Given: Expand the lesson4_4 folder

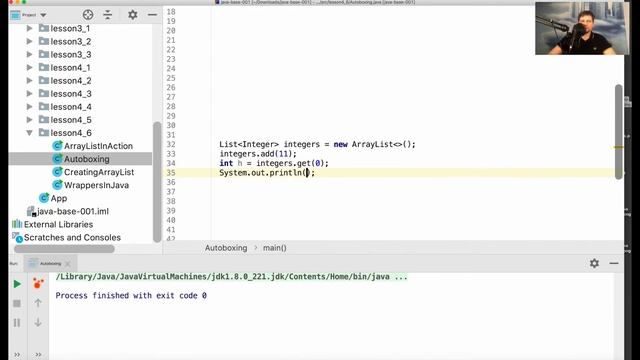Looking at the screenshot, I should [29, 107].
